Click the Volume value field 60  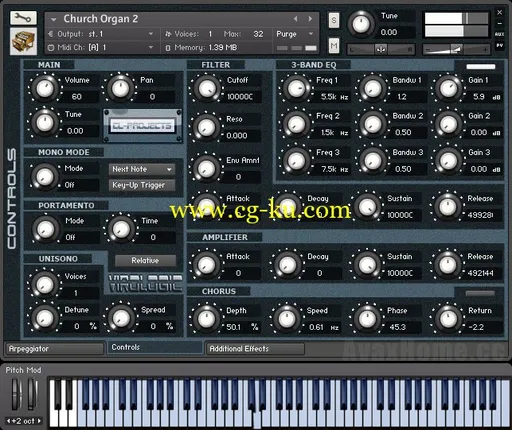coord(79,97)
